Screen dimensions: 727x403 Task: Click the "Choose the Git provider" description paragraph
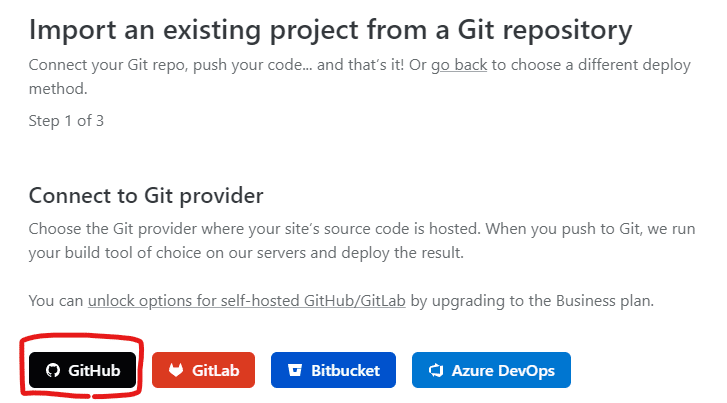tap(362, 241)
